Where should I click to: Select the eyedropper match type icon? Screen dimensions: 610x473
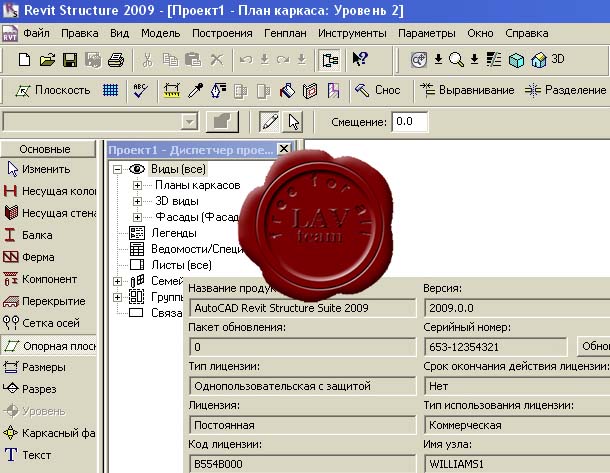(x=195, y=90)
